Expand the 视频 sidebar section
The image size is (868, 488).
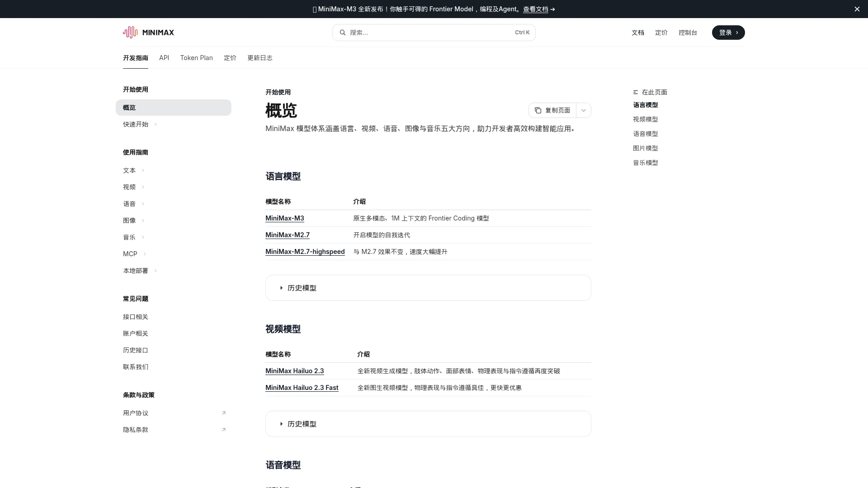click(x=143, y=187)
